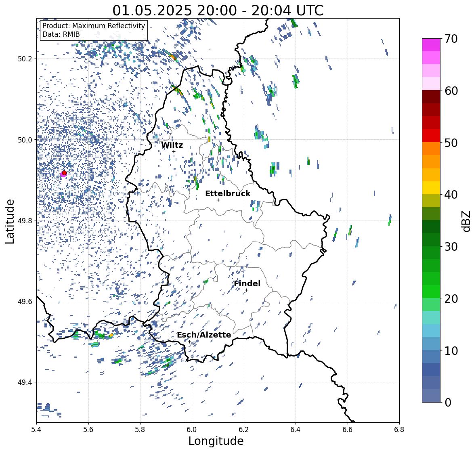The width and height of the screenshot is (476, 451).
Task: Click the colorbar tick label 60
Action: 451,91
